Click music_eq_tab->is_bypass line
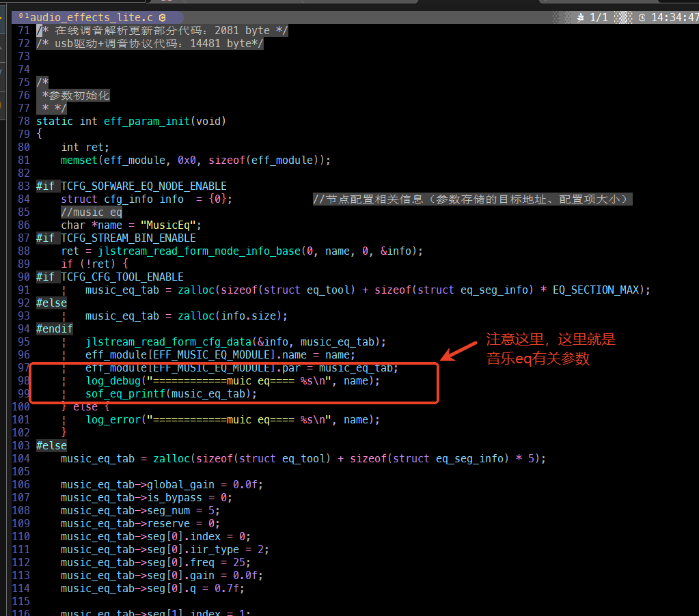The width and height of the screenshot is (699, 616). coord(146,497)
